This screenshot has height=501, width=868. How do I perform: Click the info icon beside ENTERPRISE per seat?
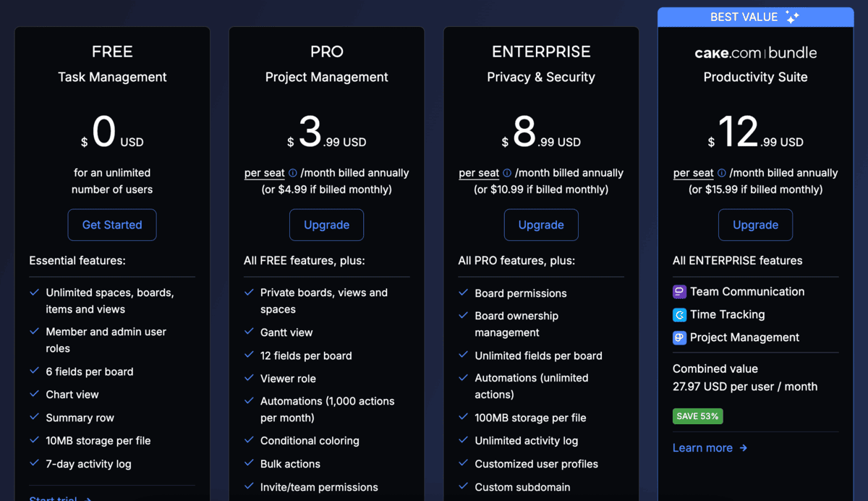coord(507,173)
